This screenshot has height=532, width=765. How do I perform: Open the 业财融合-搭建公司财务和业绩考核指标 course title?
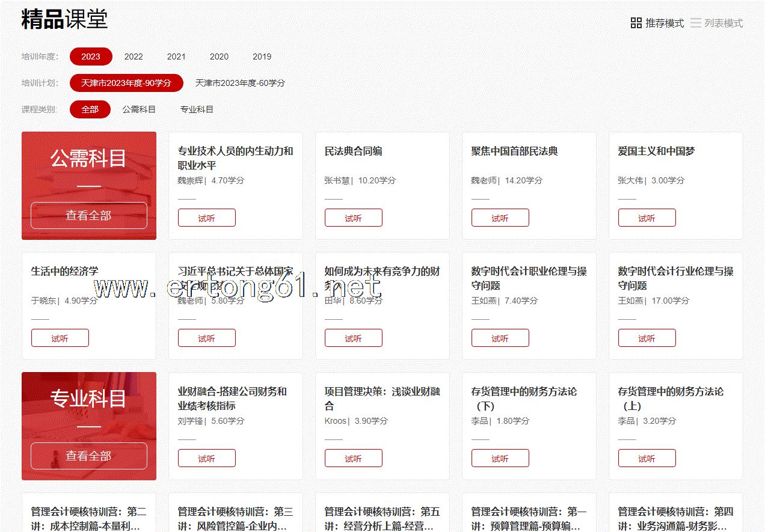[232, 399]
